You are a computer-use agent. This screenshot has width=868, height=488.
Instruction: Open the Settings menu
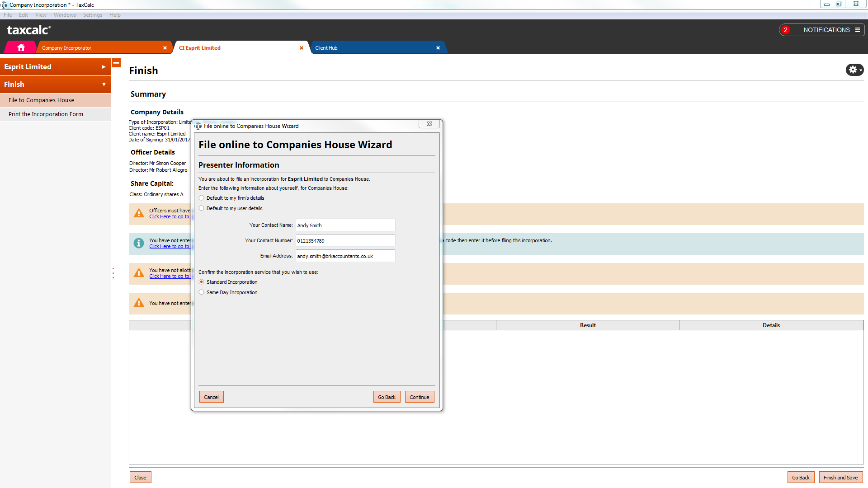[x=92, y=15]
